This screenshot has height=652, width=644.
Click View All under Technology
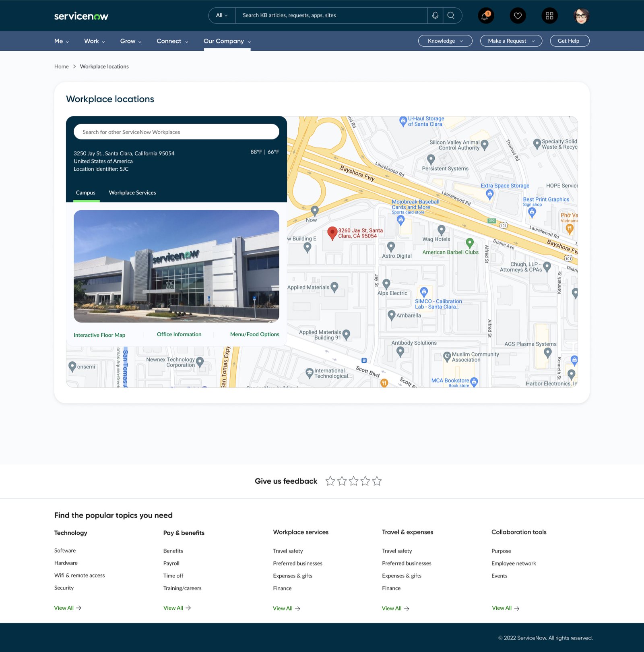click(68, 608)
